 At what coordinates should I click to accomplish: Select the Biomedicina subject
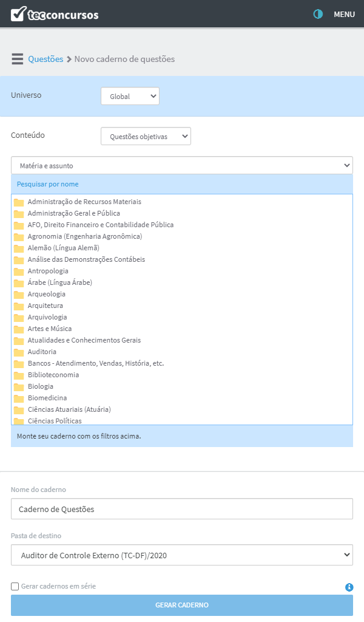47,397
